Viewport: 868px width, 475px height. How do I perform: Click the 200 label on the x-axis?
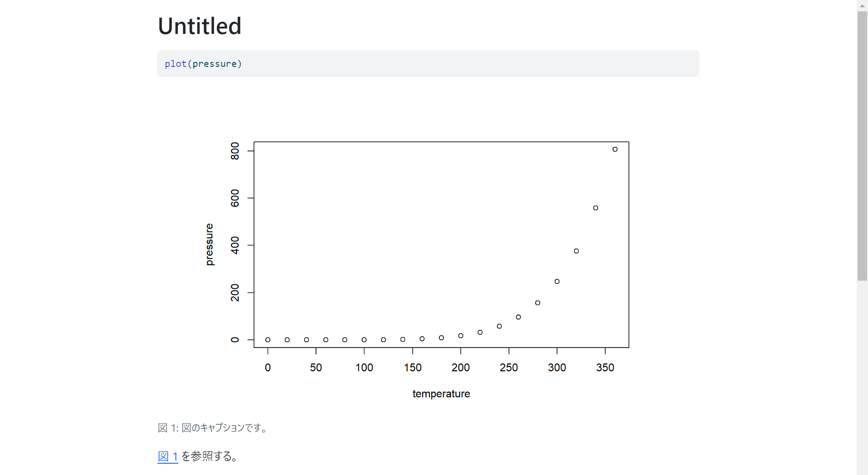tap(460, 367)
